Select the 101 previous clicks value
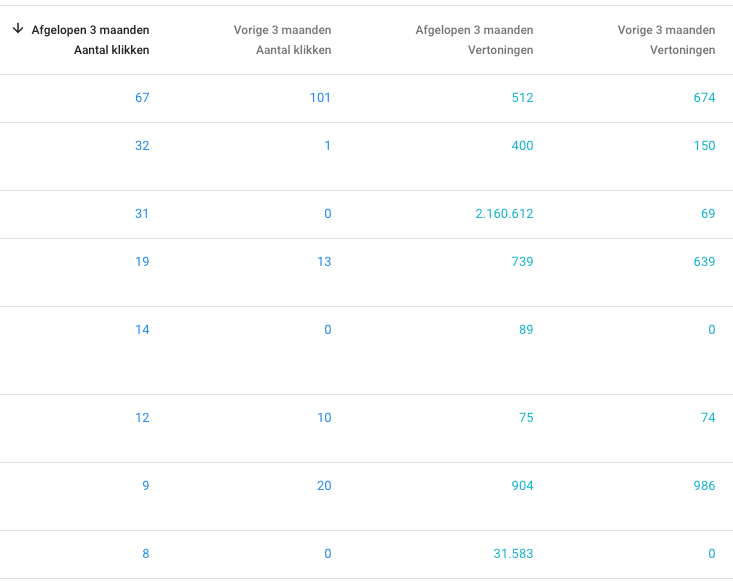733x581 pixels. 320,98
